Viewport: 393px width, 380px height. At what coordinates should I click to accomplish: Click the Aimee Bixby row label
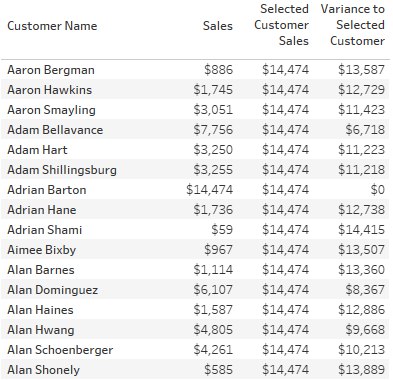(x=42, y=250)
